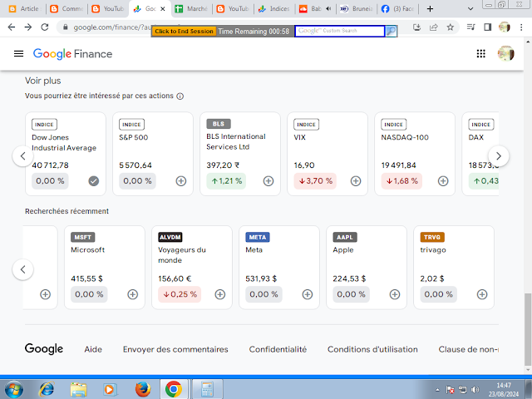Show hidden system tray icons
This screenshot has height=399, width=532.
tap(437, 390)
